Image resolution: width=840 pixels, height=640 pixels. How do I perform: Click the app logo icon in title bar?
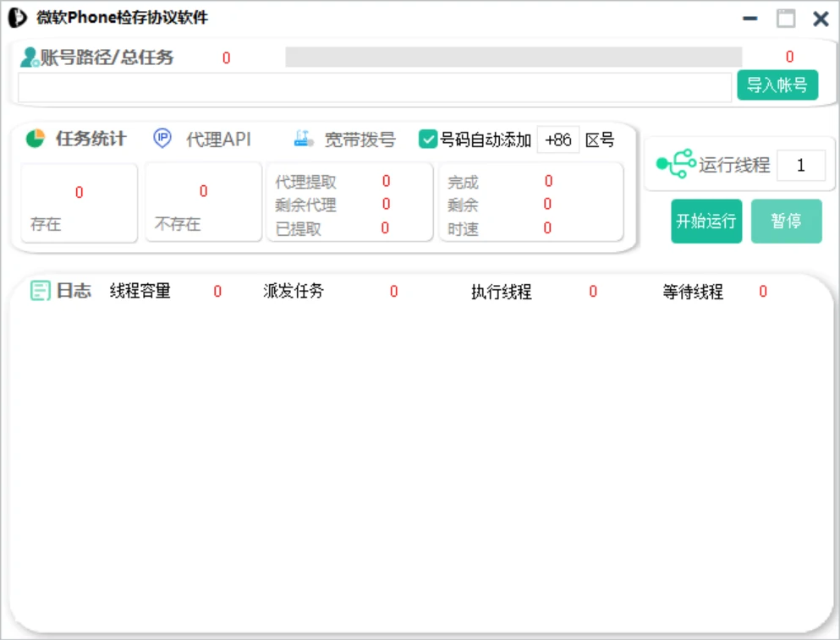[17, 17]
